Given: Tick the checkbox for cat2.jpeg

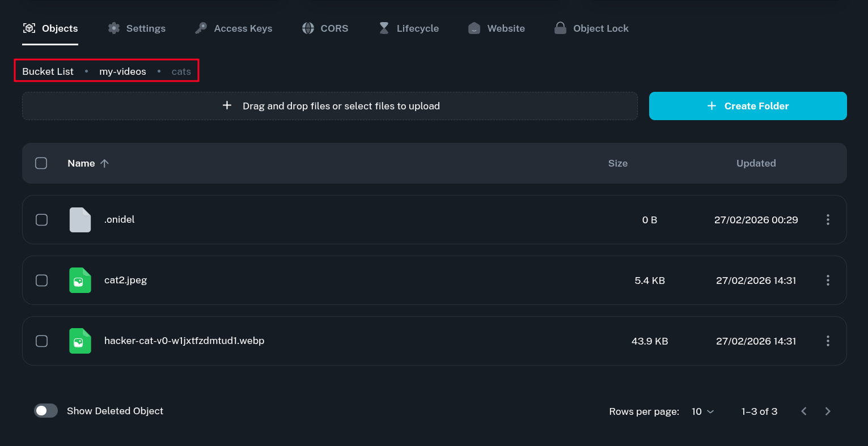Looking at the screenshot, I should [x=42, y=281].
